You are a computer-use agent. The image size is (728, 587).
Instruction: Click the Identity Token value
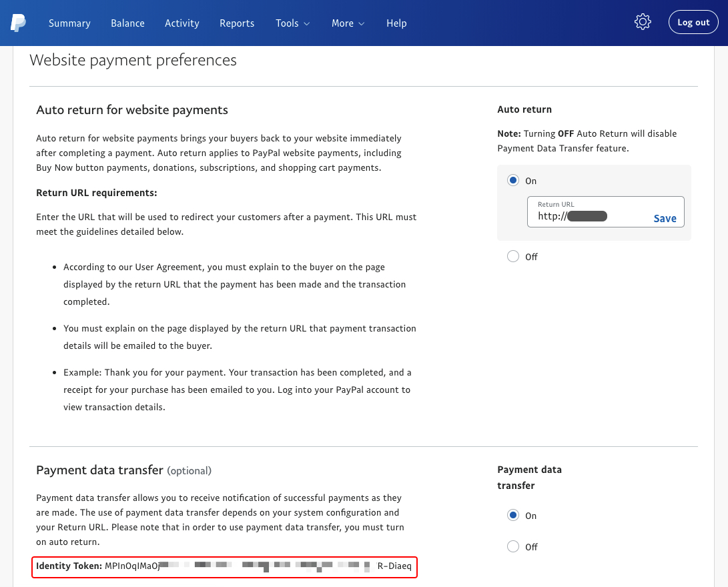(258, 566)
